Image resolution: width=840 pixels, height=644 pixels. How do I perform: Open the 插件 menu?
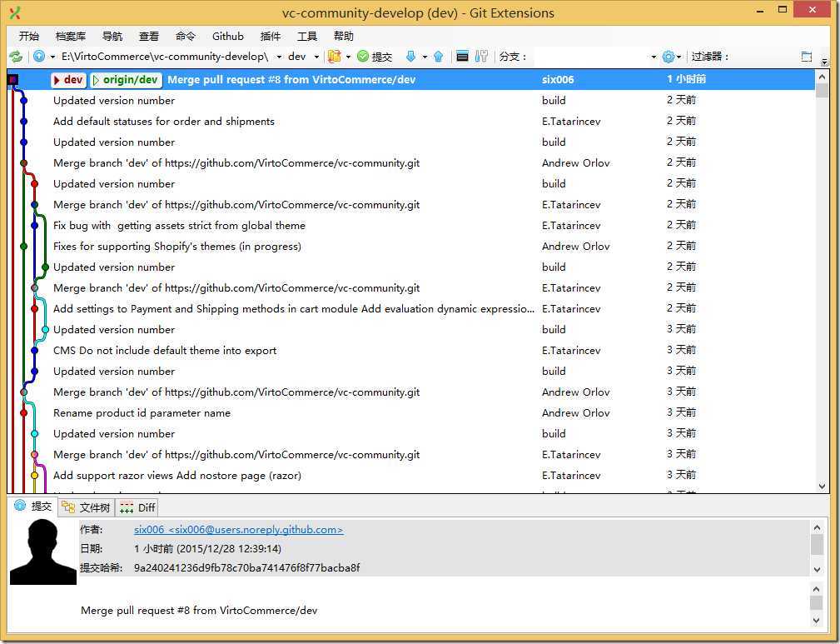[x=270, y=36]
